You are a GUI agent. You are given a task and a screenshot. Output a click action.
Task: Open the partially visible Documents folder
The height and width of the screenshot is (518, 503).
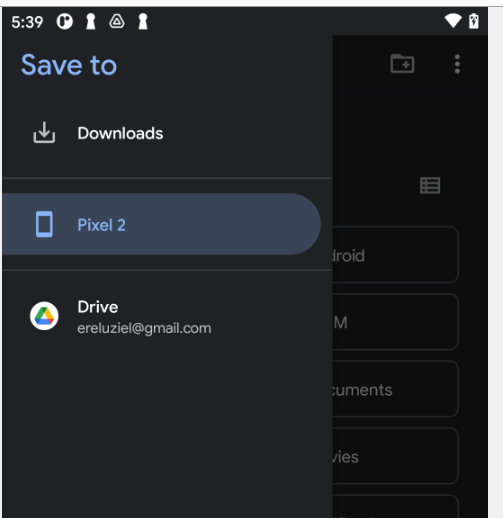395,389
